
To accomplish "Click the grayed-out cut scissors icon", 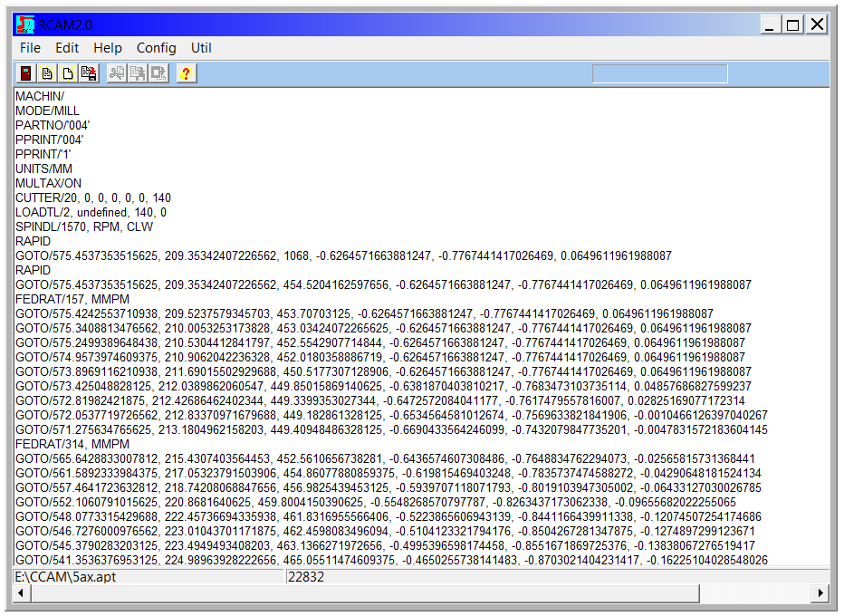I will tap(117, 74).
